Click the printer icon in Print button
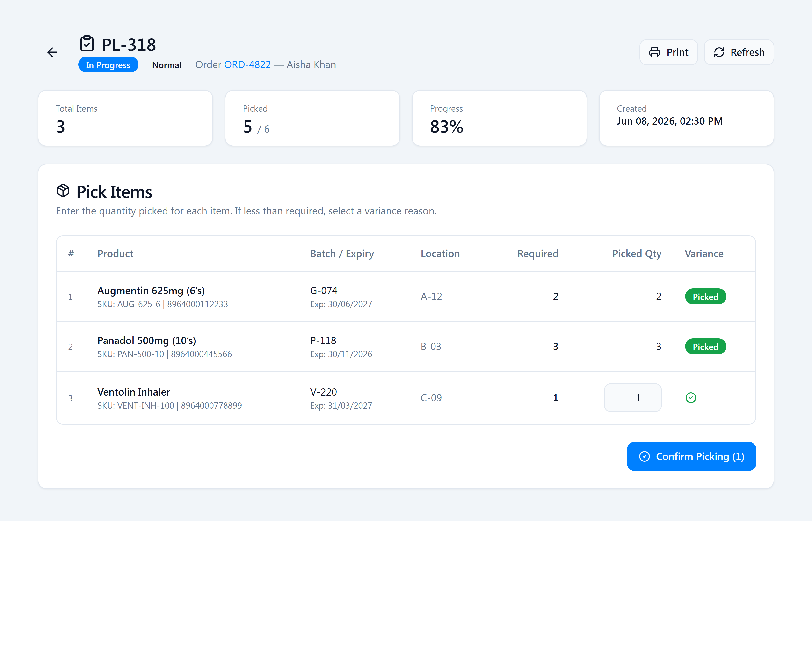The width and height of the screenshot is (812, 652). click(x=655, y=52)
